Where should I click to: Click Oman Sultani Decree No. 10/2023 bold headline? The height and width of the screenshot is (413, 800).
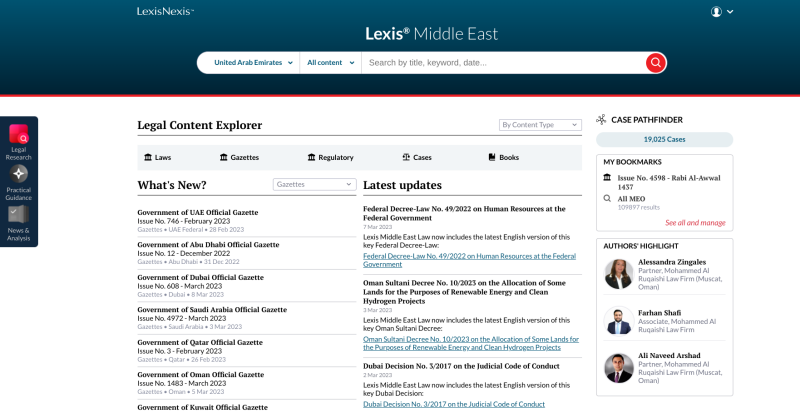[x=463, y=292]
